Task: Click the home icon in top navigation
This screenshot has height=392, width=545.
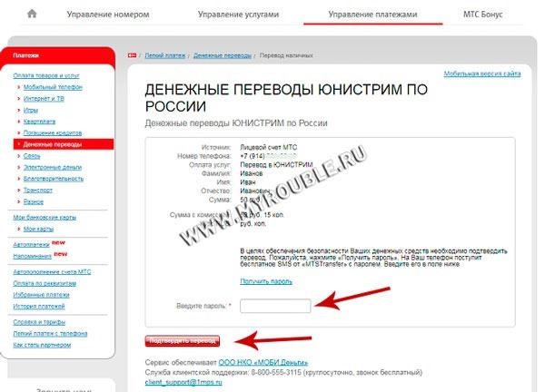Action: [32, 14]
